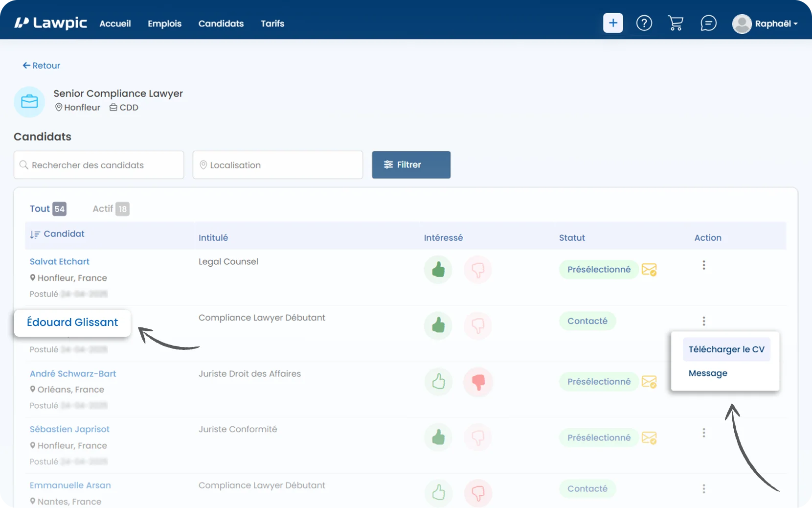Click the Juriste Droit des Affaires title
This screenshot has width=812, height=508.
click(x=249, y=374)
